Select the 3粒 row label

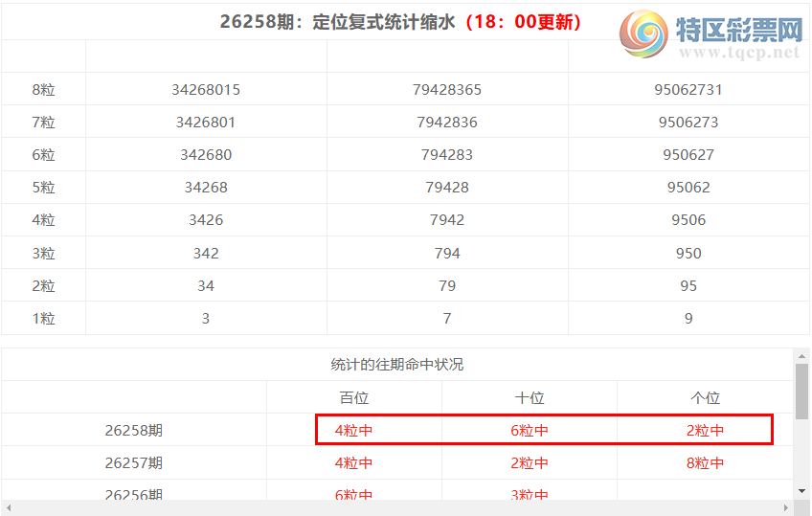coord(43,253)
